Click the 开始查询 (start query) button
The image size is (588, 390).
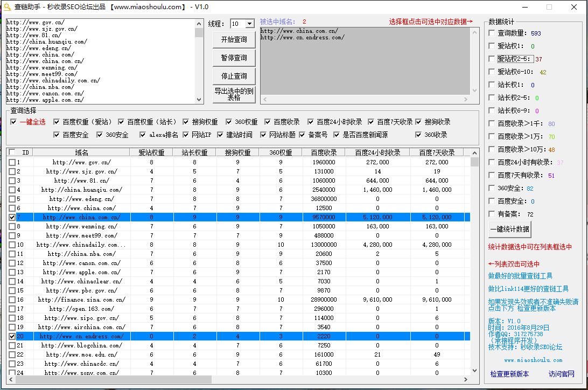(234, 39)
